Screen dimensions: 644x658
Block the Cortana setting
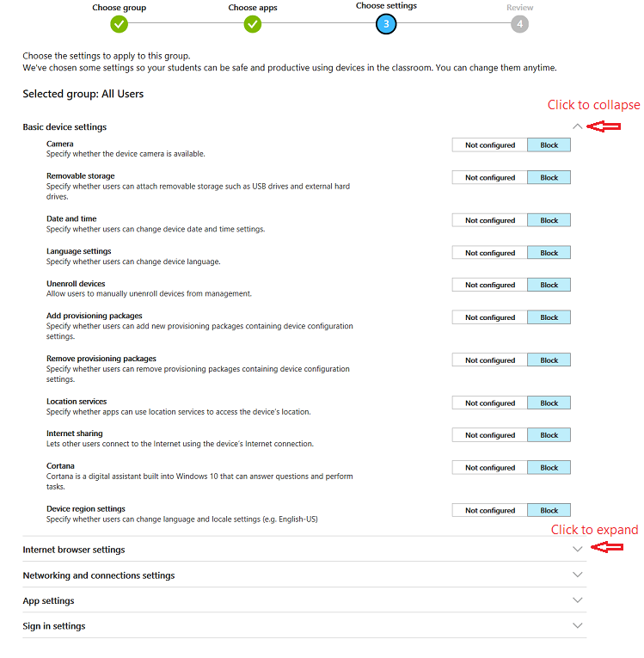tap(549, 468)
